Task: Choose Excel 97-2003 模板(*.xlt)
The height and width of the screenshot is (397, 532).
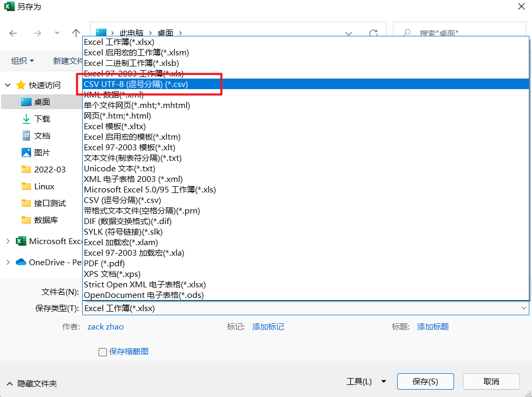Action: coord(306,148)
